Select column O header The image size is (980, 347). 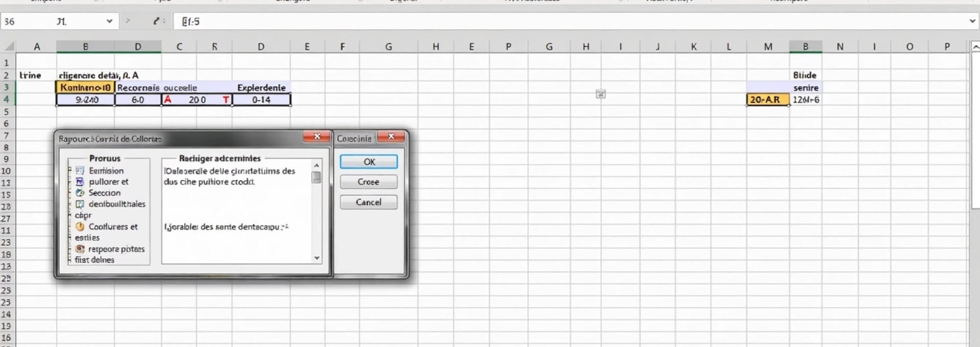(x=910, y=46)
